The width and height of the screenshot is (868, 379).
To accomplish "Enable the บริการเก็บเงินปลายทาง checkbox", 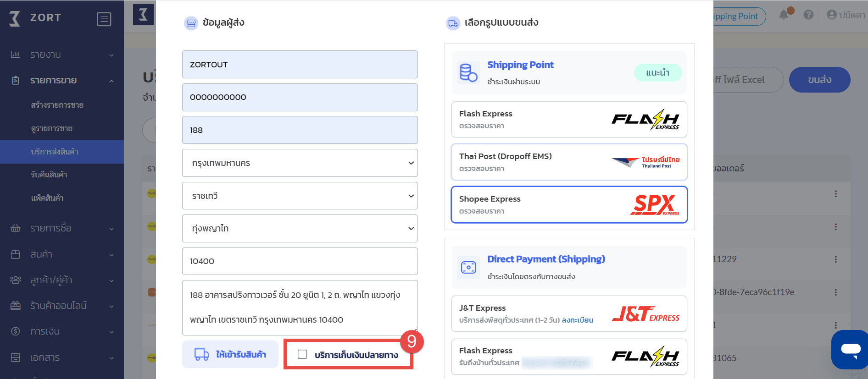I will click(302, 354).
